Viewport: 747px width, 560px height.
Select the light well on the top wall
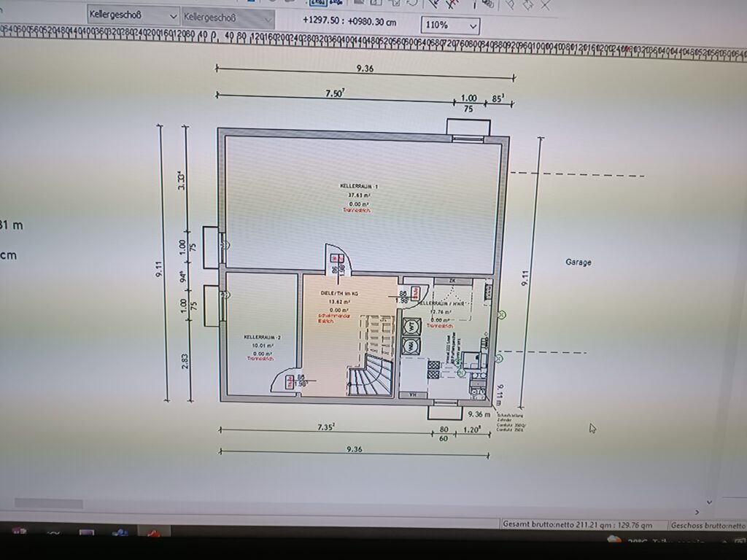[467, 127]
